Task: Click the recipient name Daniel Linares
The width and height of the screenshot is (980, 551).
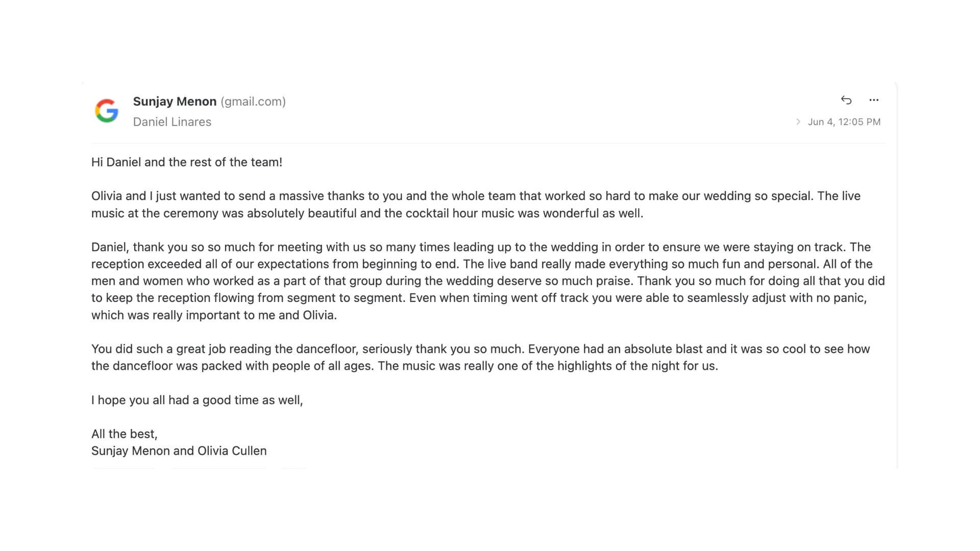Action: [172, 121]
